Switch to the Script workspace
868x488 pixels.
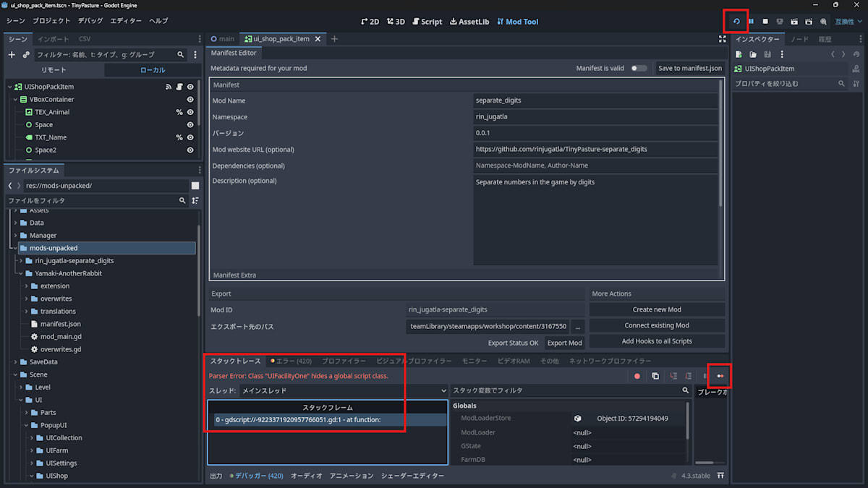[426, 22]
